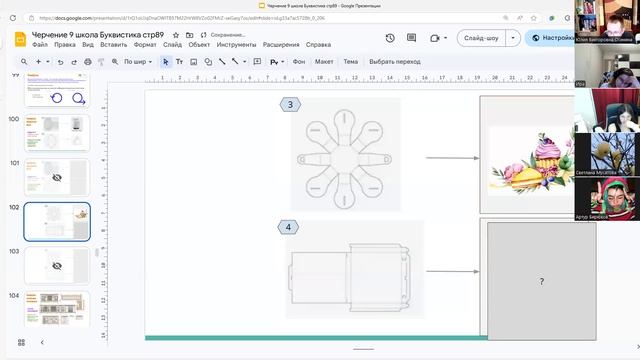640x360 pixels.
Task: Select the Text box tool
Action: point(179,62)
